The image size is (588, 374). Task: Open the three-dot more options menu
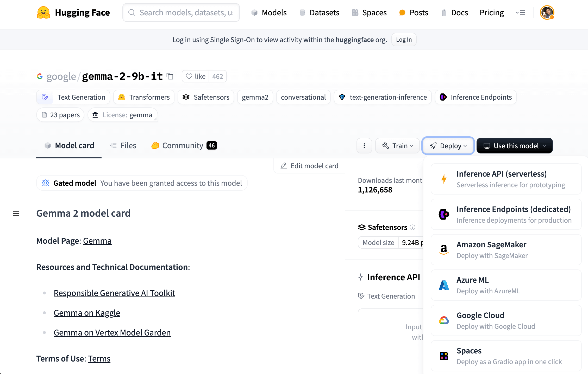point(364,146)
